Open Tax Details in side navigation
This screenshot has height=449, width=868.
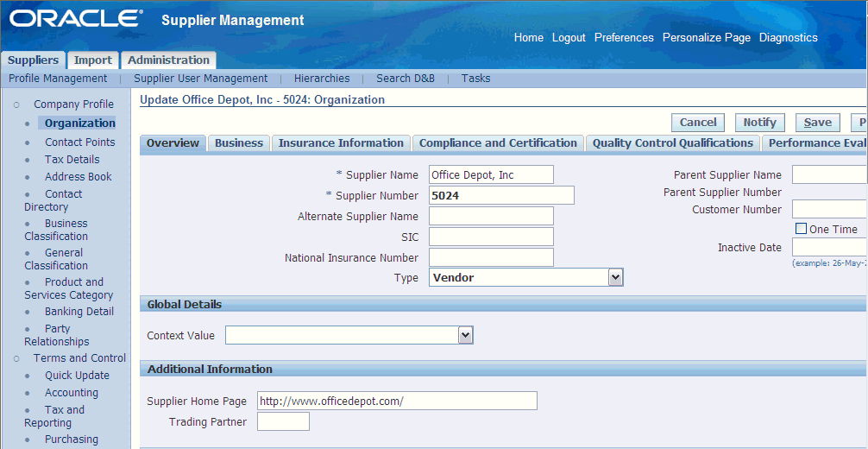[x=72, y=159]
